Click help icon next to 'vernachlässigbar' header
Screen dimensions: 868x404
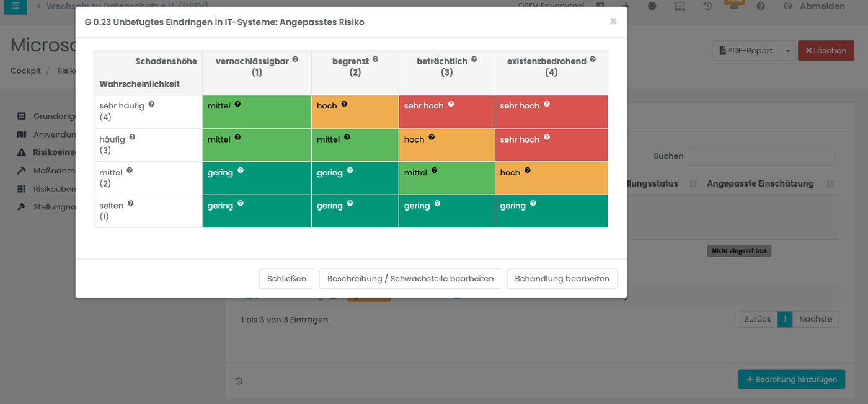[x=295, y=59]
